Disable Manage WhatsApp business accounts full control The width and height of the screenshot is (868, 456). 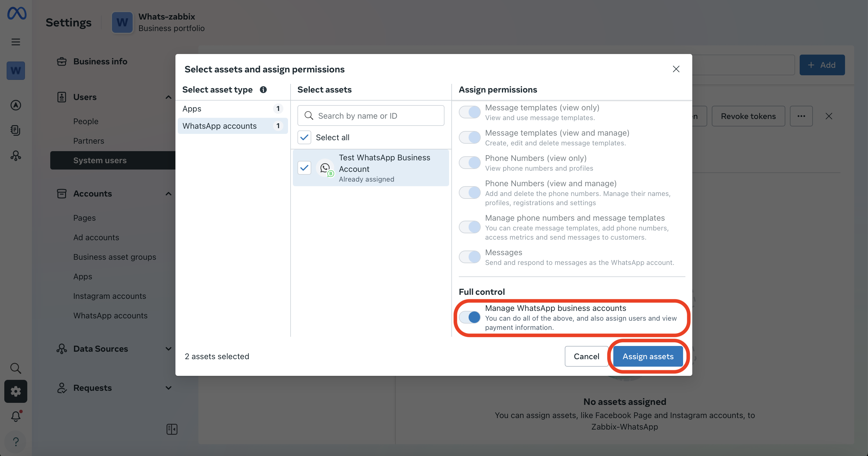(470, 317)
